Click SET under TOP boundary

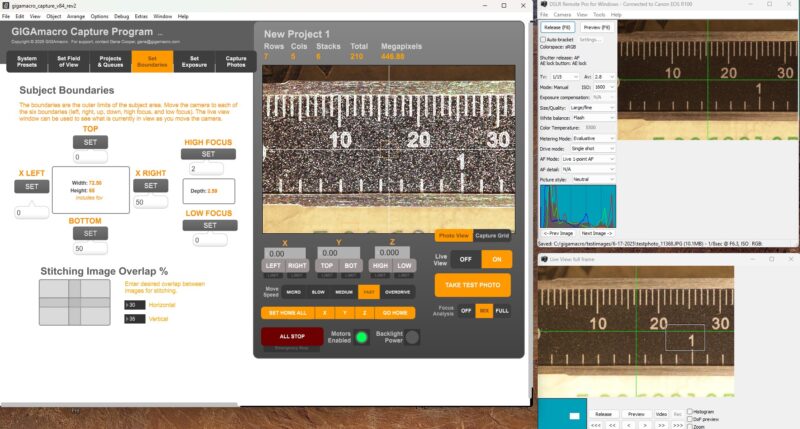(x=90, y=142)
